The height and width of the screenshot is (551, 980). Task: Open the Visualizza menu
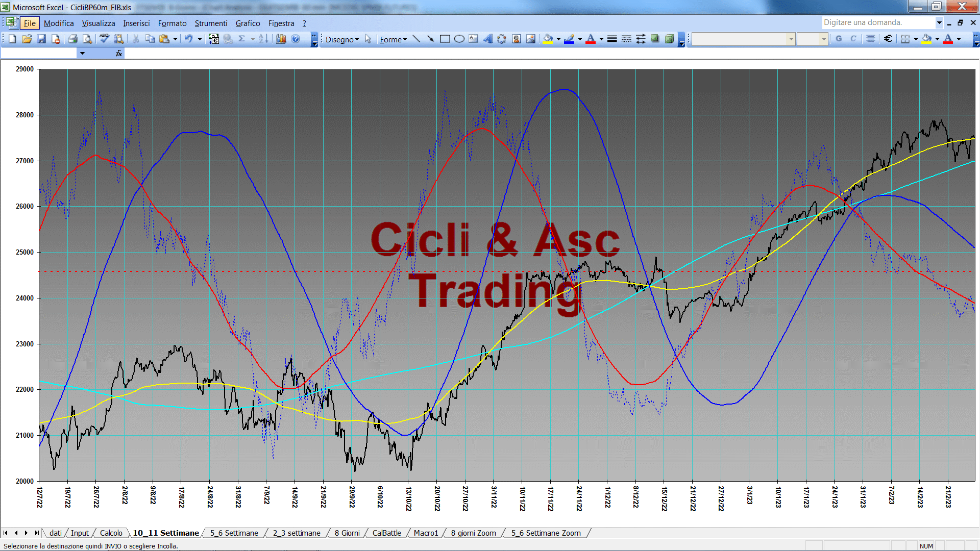coord(99,23)
